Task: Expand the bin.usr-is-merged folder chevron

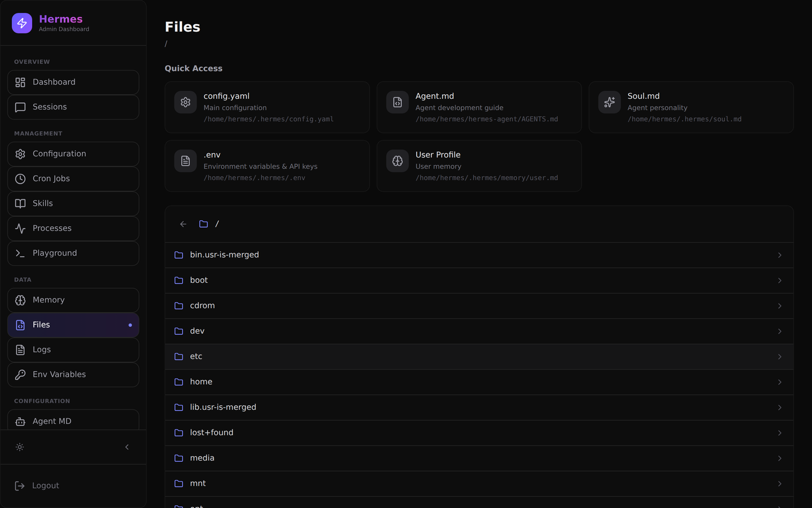Action: click(x=780, y=255)
